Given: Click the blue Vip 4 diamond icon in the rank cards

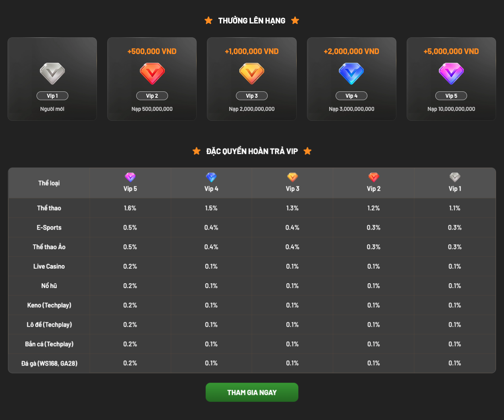Looking at the screenshot, I should click(351, 74).
